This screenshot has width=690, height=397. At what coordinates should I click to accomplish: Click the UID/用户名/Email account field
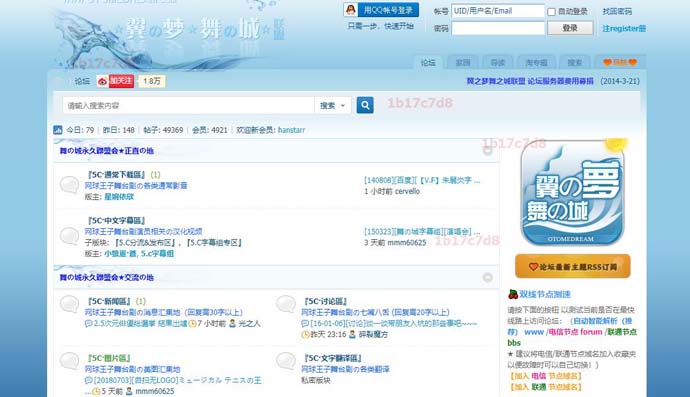(x=498, y=11)
